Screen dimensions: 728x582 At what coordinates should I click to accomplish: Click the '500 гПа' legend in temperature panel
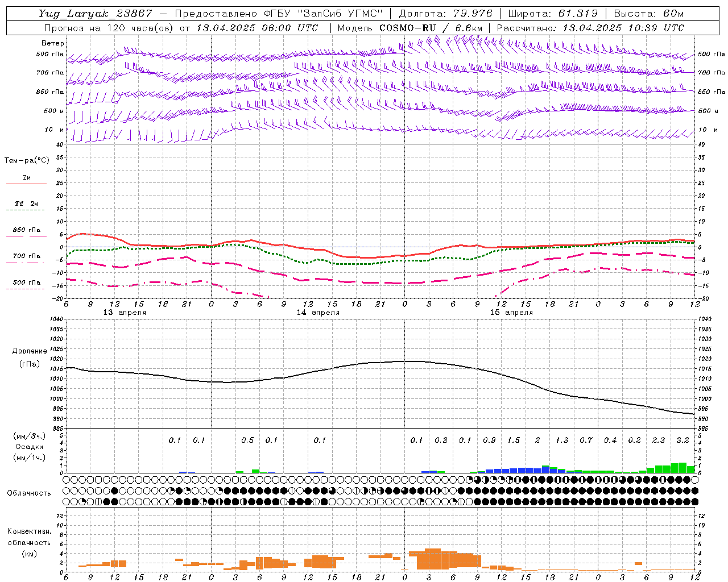[x=27, y=282]
